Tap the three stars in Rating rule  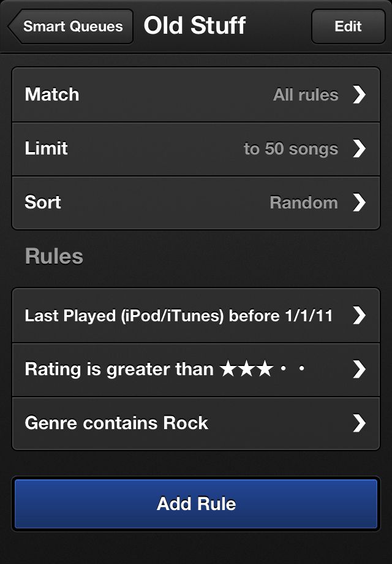246,369
